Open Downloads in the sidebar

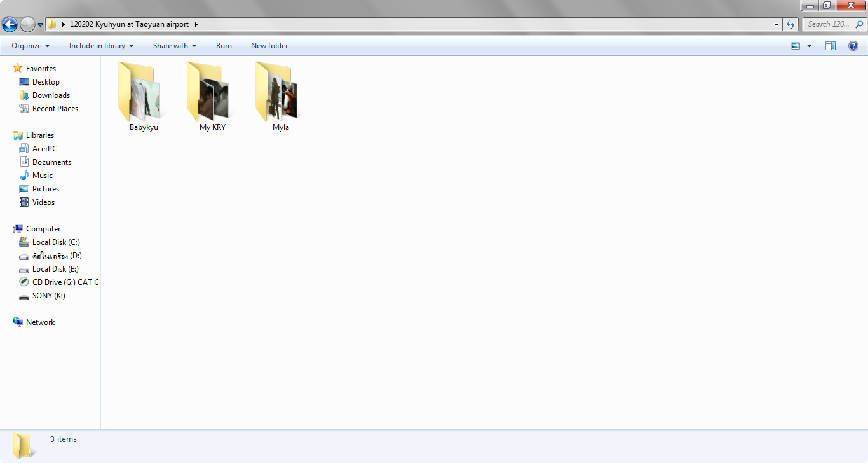click(x=51, y=95)
